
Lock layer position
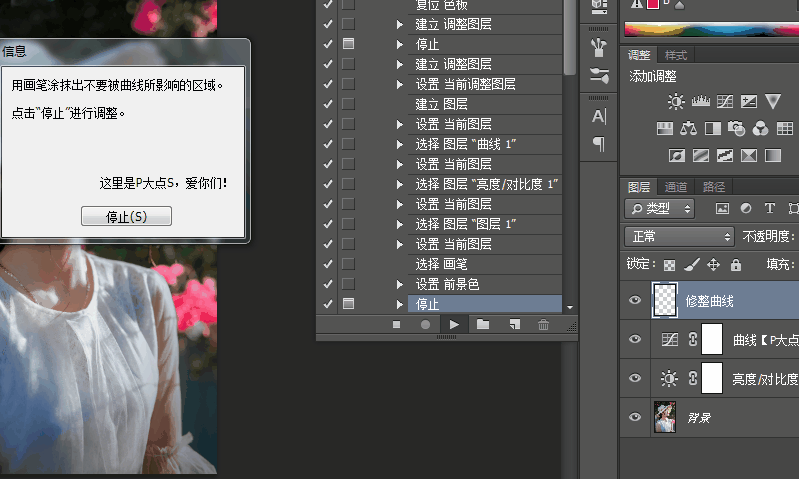pos(713,264)
